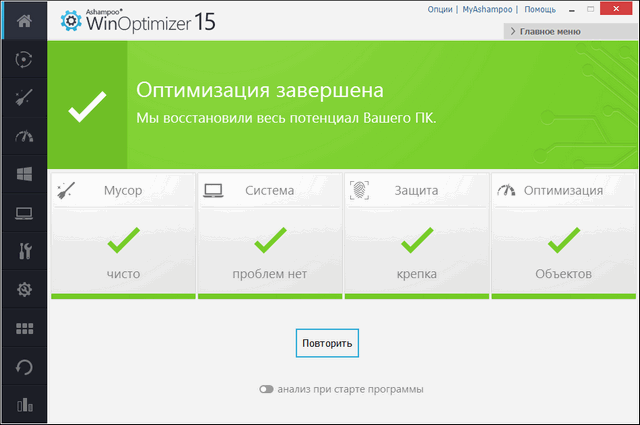Open the grid all-modules icon in sidebar

click(x=24, y=328)
